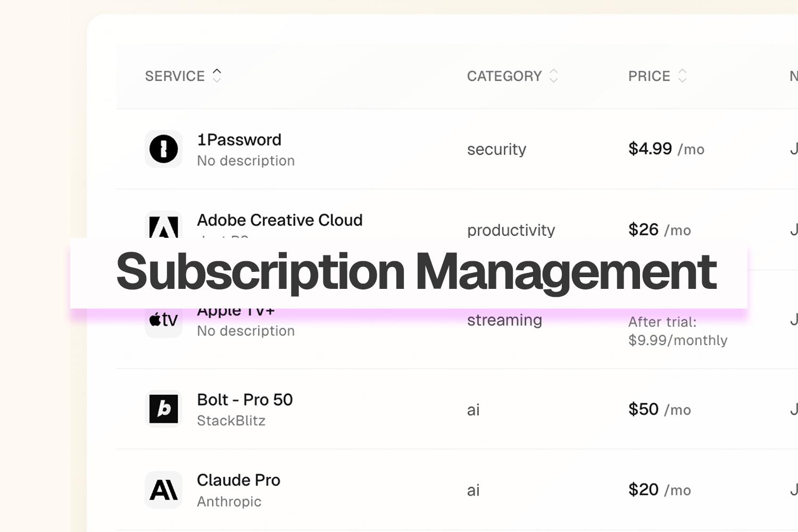
Task: Click the Subscription Management title banner
Action: 409,273
